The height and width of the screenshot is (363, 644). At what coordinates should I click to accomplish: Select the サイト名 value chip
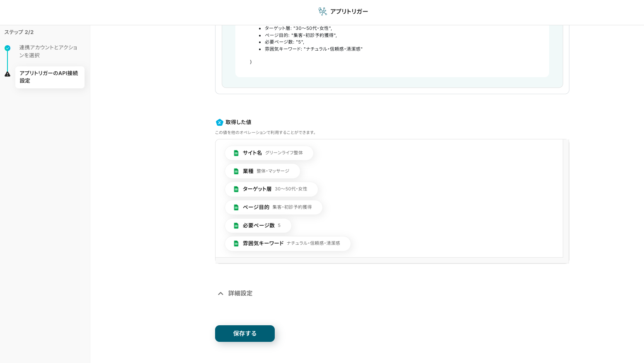[x=269, y=153]
